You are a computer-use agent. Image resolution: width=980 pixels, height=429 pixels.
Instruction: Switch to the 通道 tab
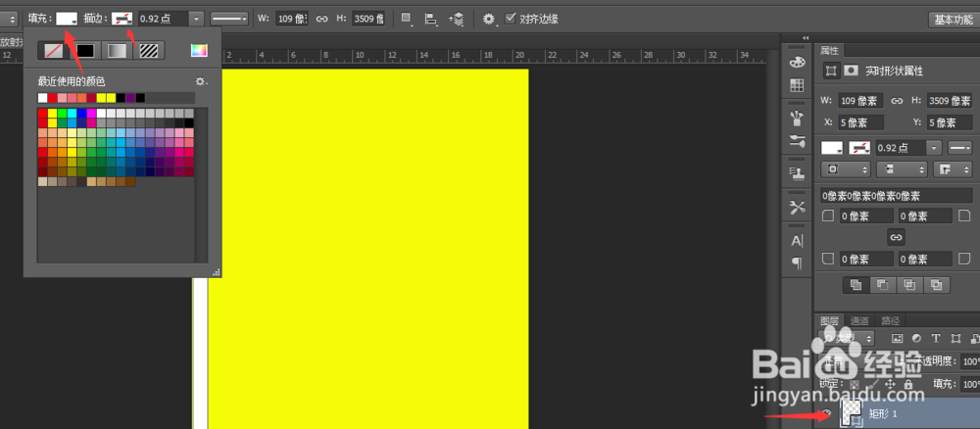click(x=859, y=320)
